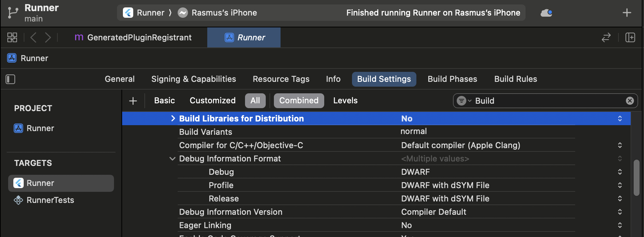Image resolution: width=644 pixels, height=237 pixels.
Task: Show All build settings
Action: [x=255, y=101]
